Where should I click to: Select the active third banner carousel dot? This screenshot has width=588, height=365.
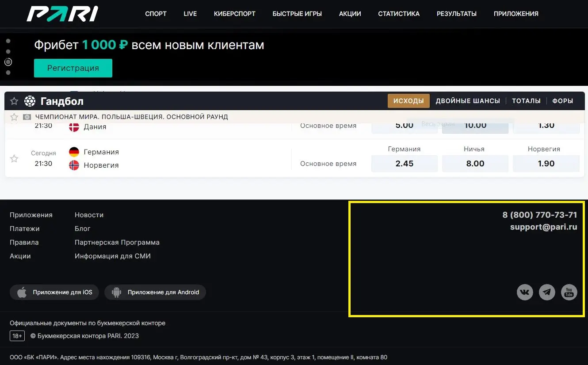tap(8, 62)
